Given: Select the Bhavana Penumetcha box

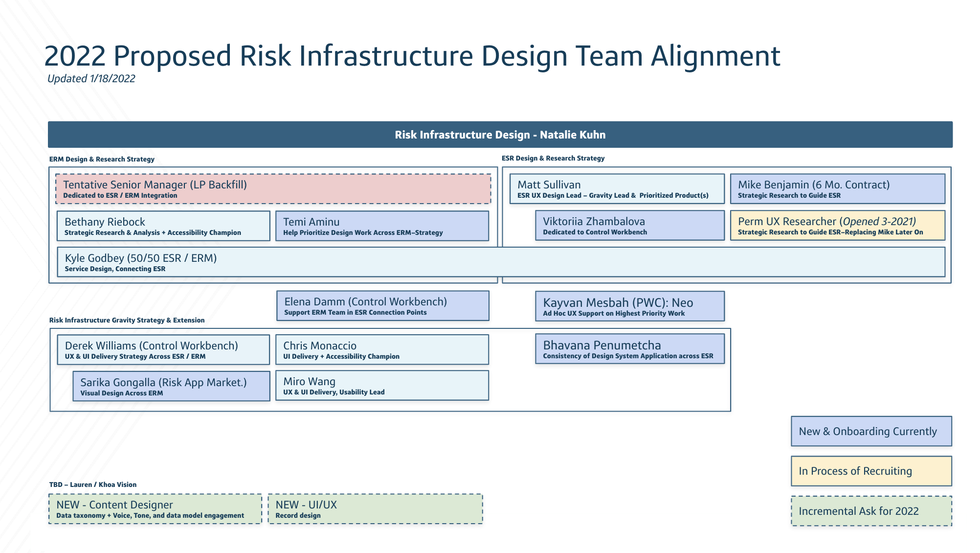Looking at the screenshot, I should [630, 349].
